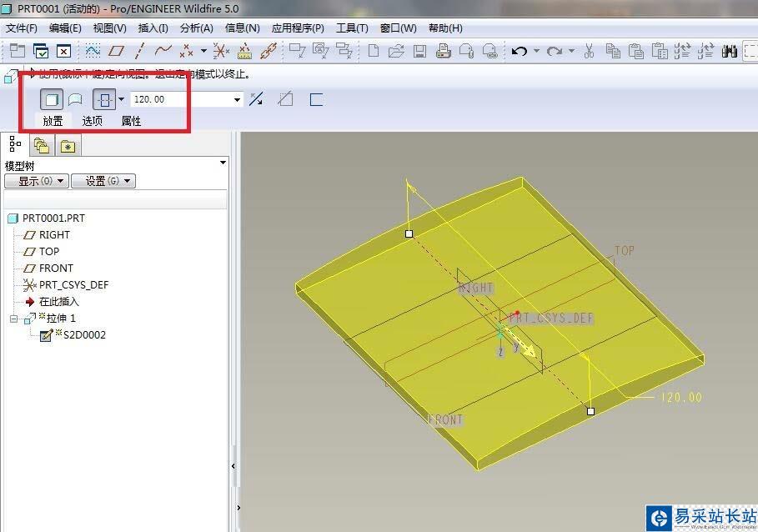This screenshot has width=758, height=532.
Task: Click the paste icon
Action: pos(636,50)
